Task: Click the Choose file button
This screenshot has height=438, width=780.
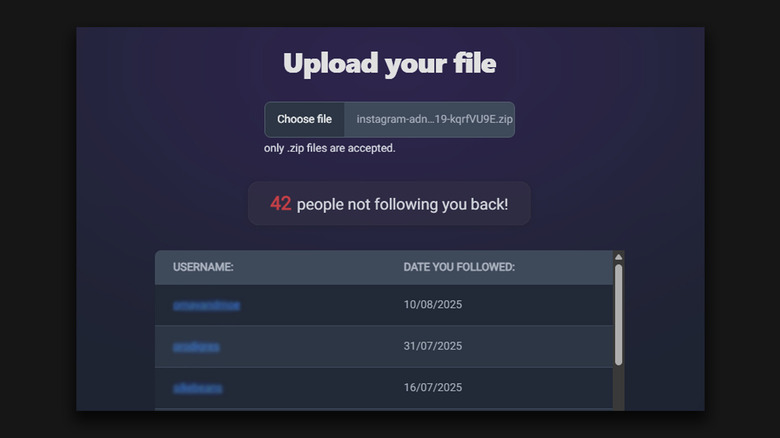Action: tap(304, 119)
